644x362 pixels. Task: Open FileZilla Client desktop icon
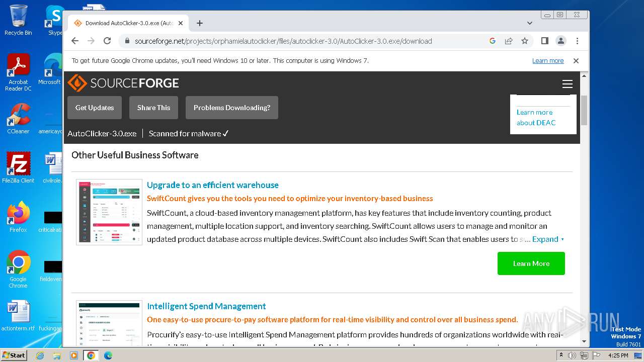click(18, 167)
